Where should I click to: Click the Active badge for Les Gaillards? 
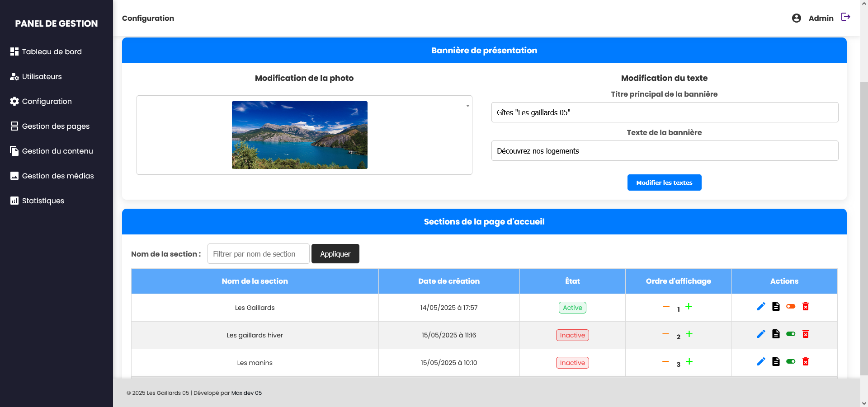point(572,308)
